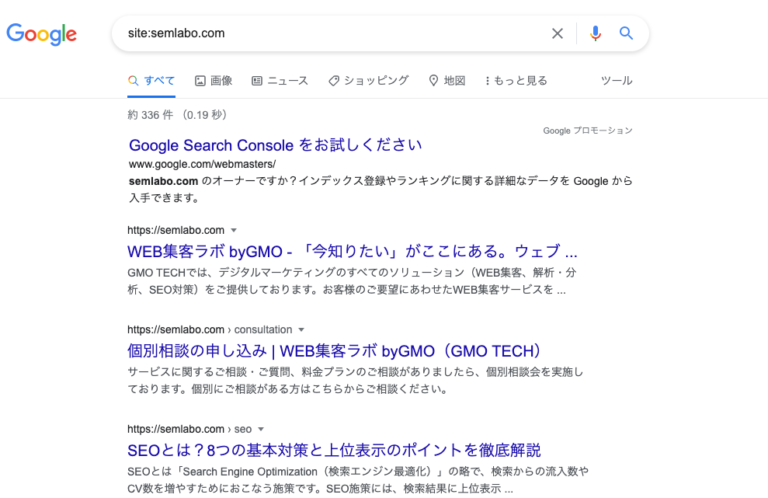Image resolution: width=768 pixels, height=498 pixels.
Task: Click the three-dot icon before もっと見る
Action: tap(487, 81)
